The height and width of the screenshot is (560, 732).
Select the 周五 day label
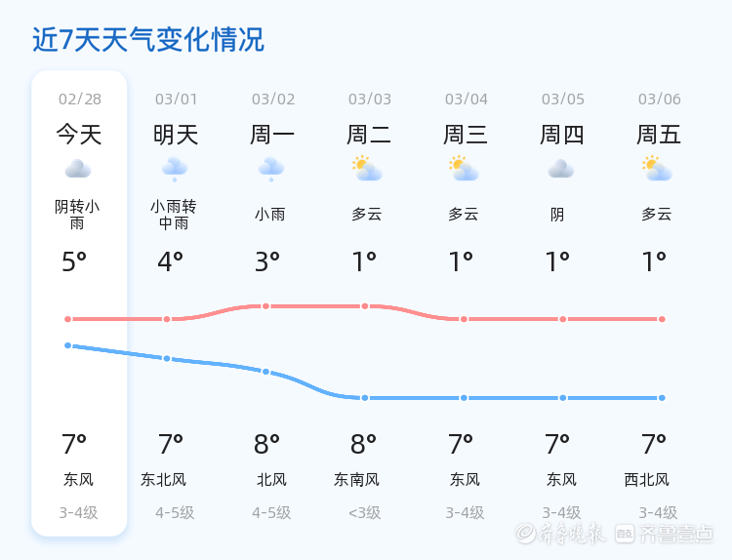[x=659, y=134]
